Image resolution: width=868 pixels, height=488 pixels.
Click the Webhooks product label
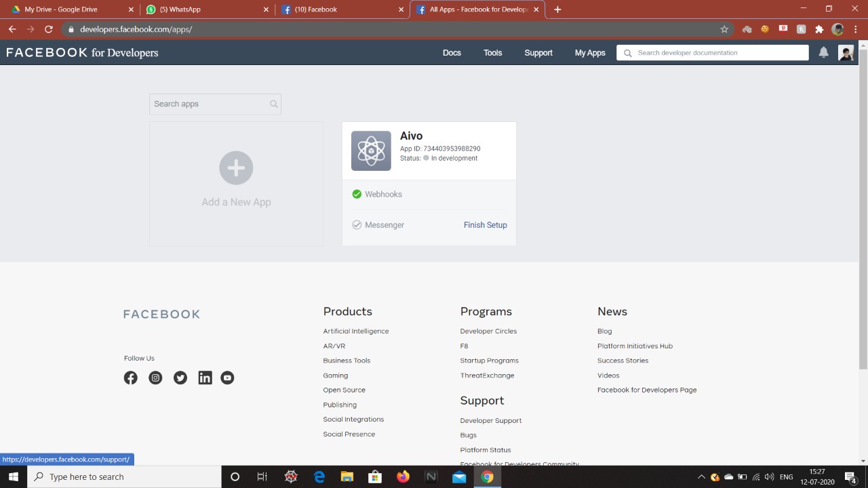tap(383, 195)
